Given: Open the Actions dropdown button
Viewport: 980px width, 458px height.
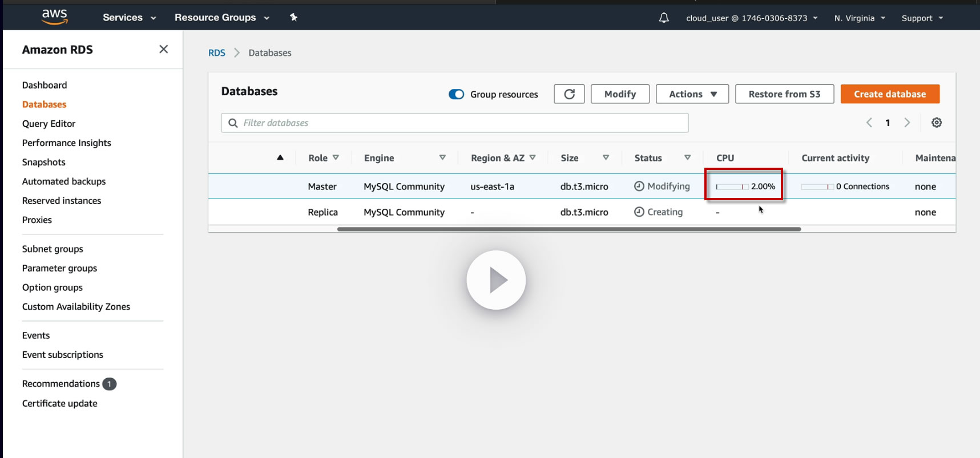Looking at the screenshot, I should pos(692,94).
